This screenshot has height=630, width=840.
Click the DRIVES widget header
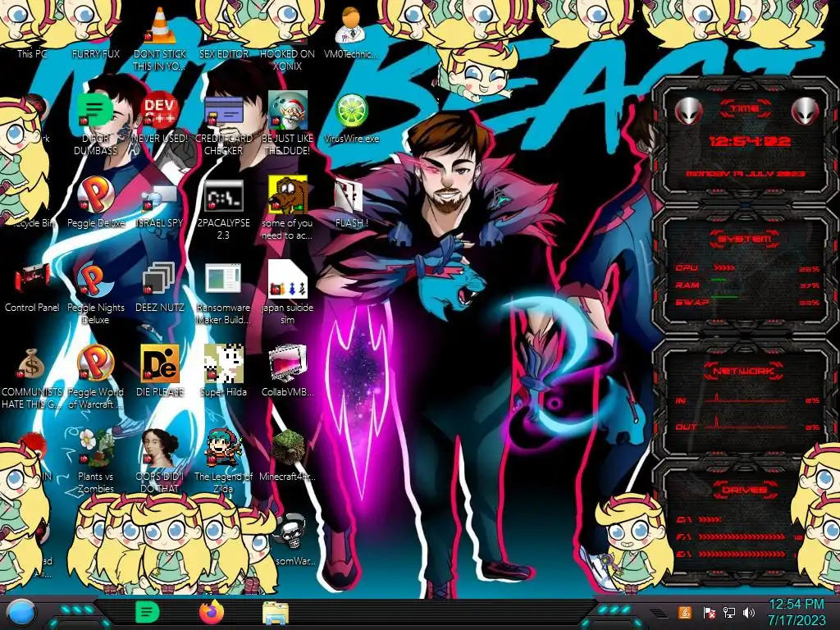tap(743, 490)
